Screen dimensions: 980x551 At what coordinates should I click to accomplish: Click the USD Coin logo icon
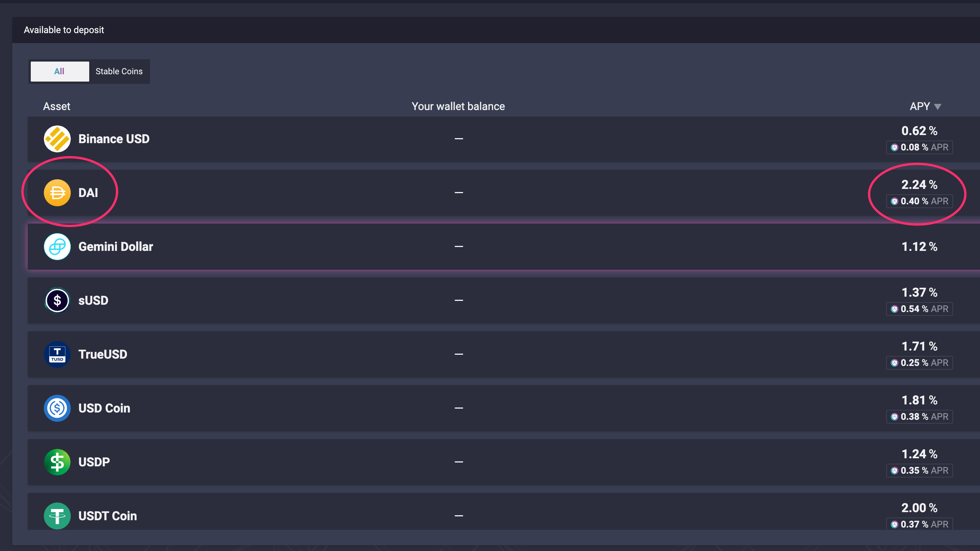point(57,408)
